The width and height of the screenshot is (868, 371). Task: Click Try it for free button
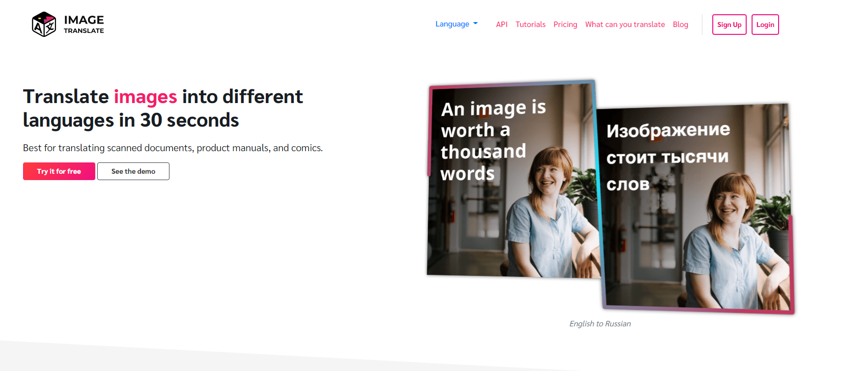pyautogui.click(x=59, y=171)
